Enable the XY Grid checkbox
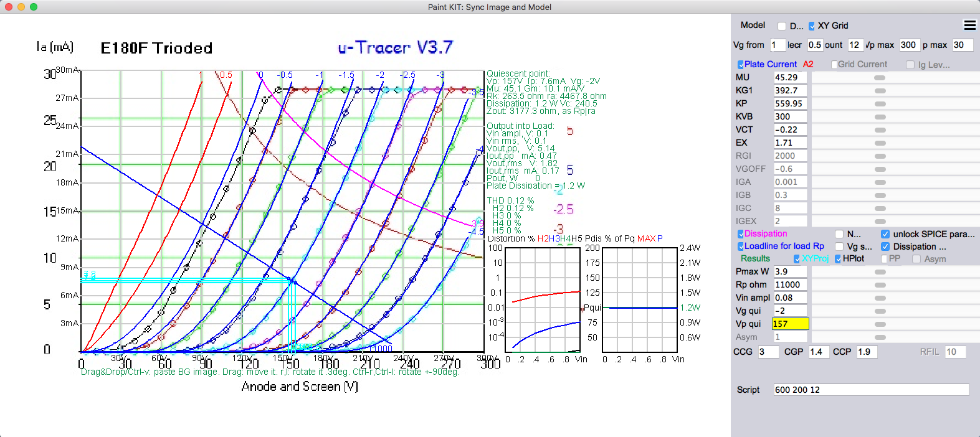Image resolution: width=980 pixels, height=437 pixels. click(812, 26)
